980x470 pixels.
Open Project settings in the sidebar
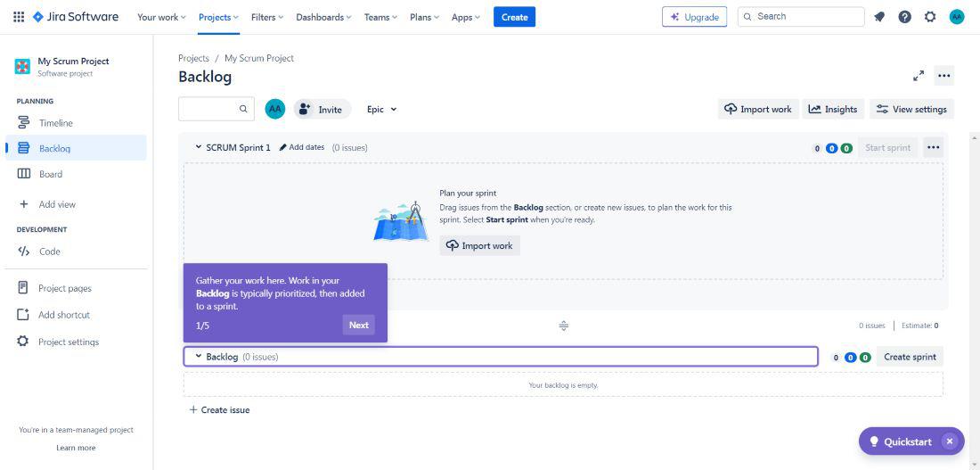click(x=76, y=342)
